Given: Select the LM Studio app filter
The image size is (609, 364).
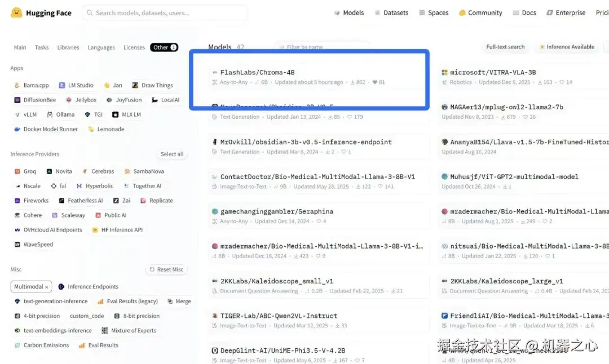Looking at the screenshot, I should pyautogui.click(x=76, y=85).
